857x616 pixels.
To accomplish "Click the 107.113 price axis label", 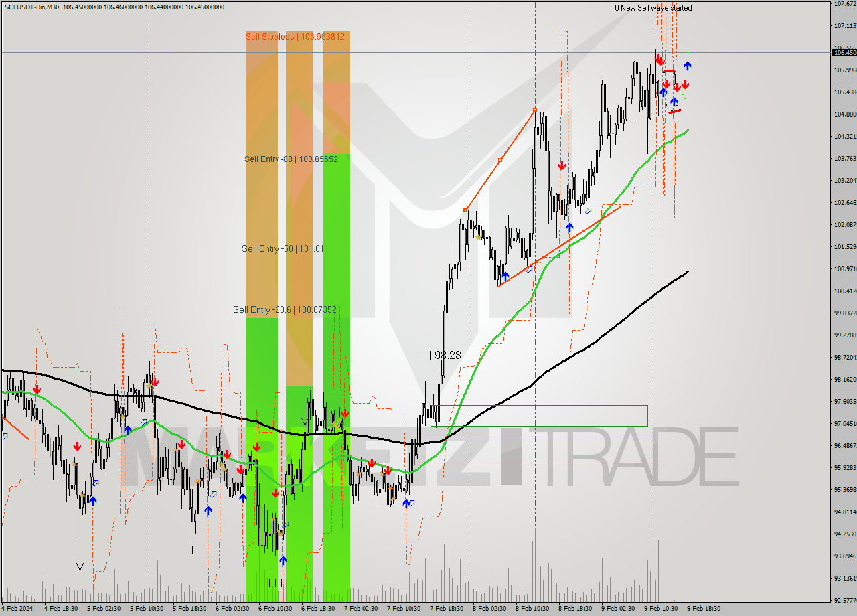I will [x=845, y=26].
